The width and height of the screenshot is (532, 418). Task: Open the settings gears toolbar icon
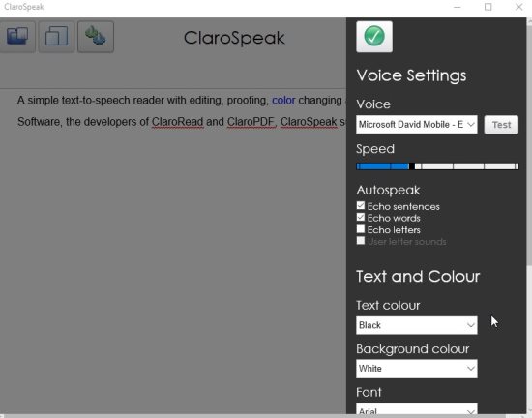pyautogui.click(x=96, y=37)
